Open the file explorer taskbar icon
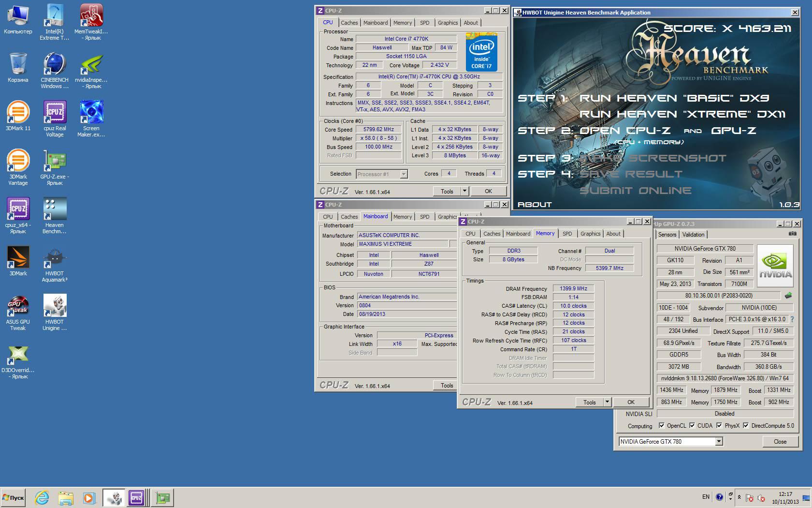Image resolution: width=812 pixels, height=508 pixels. coord(66,497)
